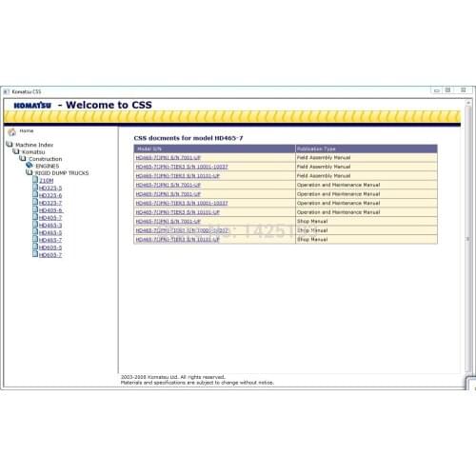The width and height of the screenshot is (476, 476).
Task: Maximize the Komatsu CSS window
Action: pos(447,90)
